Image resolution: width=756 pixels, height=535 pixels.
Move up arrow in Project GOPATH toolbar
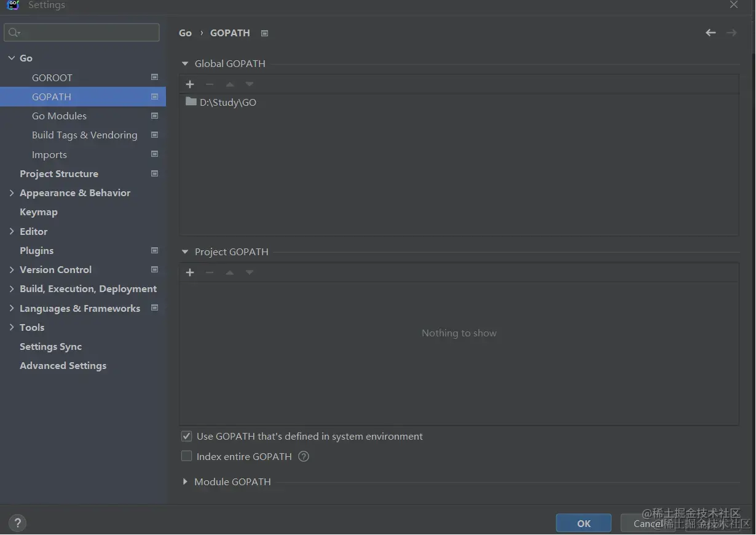230,272
